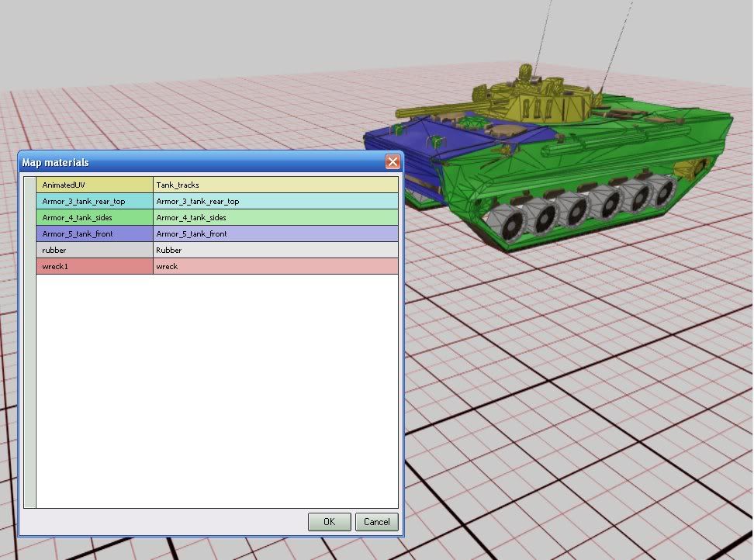Viewport: 754px width, 560px height.
Task: Select the Tank_tracks mapping cell
Action: pyautogui.click(x=275, y=185)
